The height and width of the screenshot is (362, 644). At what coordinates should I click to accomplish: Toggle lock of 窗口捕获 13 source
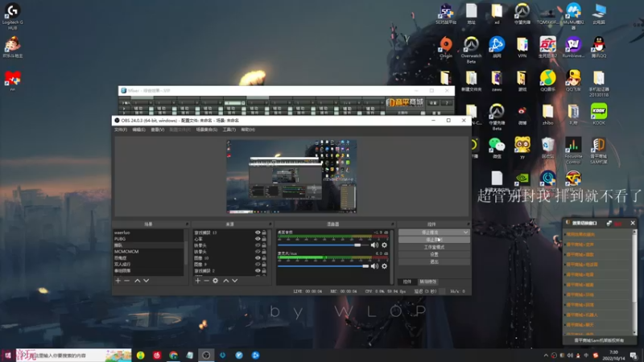pyautogui.click(x=264, y=232)
